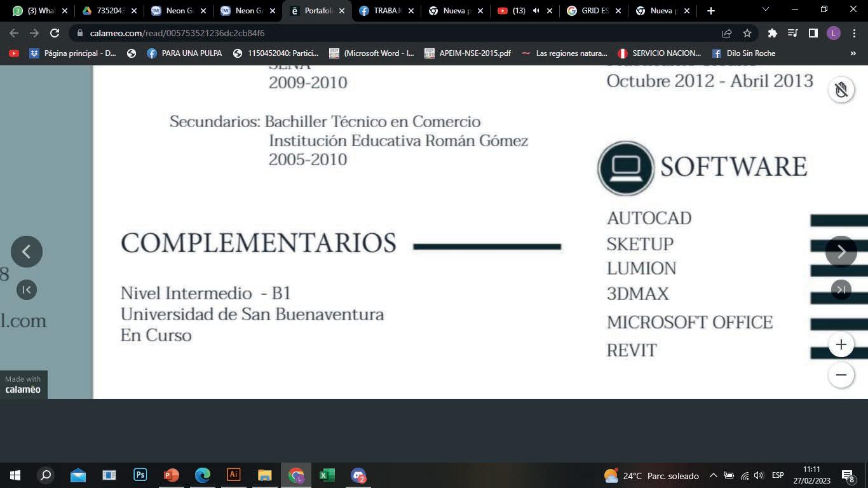The image size is (868, 488).
Task: Open Microsoft Edge from the taskbar
Action: pyautogui.click(x=203, y=475)
